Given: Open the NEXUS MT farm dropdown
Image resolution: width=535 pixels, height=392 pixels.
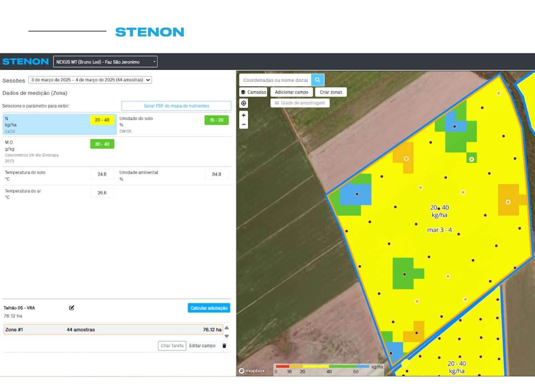Looking at the screenshot, I should 105,62.
